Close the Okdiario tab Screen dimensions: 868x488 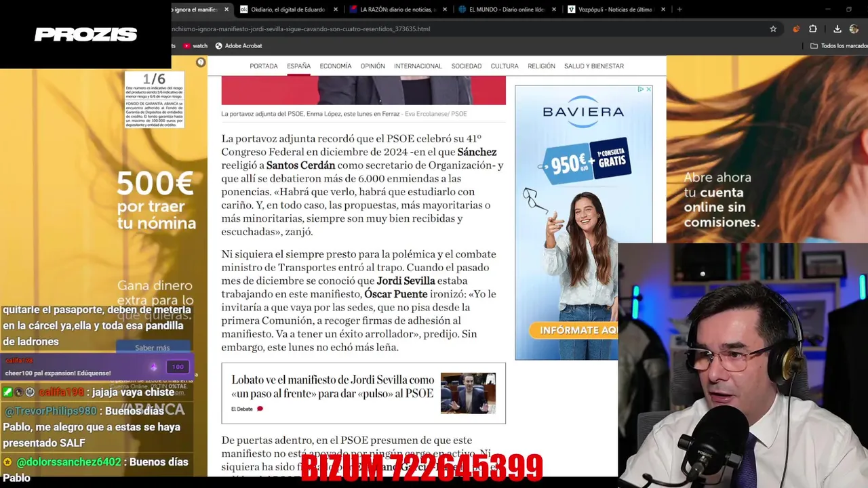(337, 9)
